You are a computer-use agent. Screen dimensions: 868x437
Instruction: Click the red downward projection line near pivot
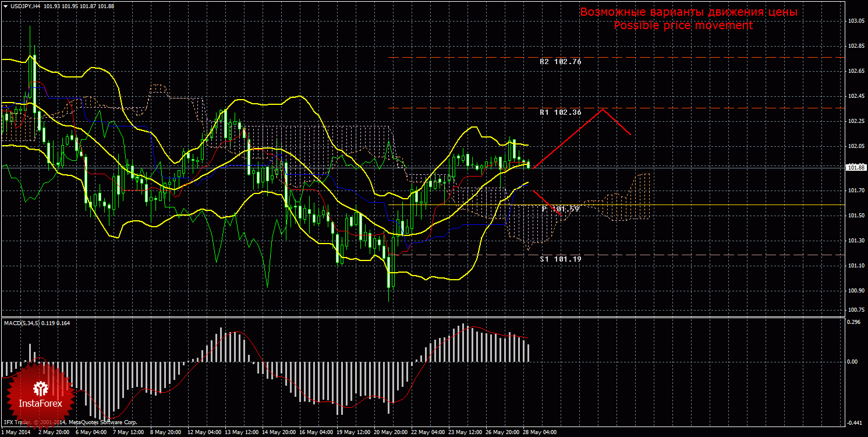point(546,203)
